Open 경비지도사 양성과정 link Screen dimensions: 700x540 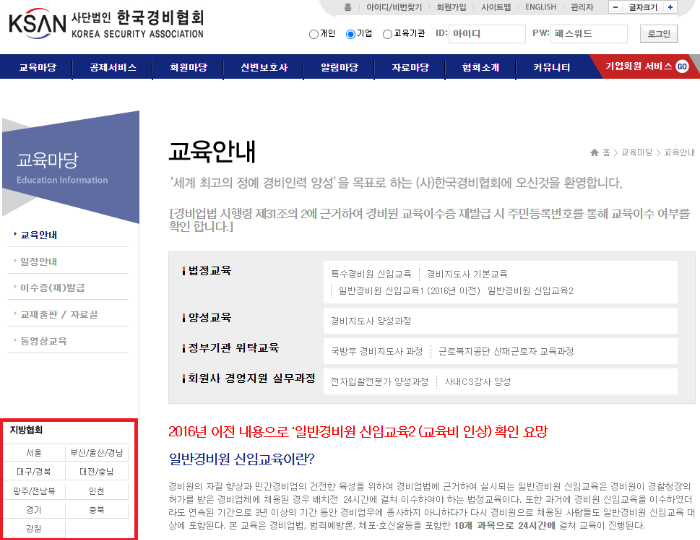point(371,321)
